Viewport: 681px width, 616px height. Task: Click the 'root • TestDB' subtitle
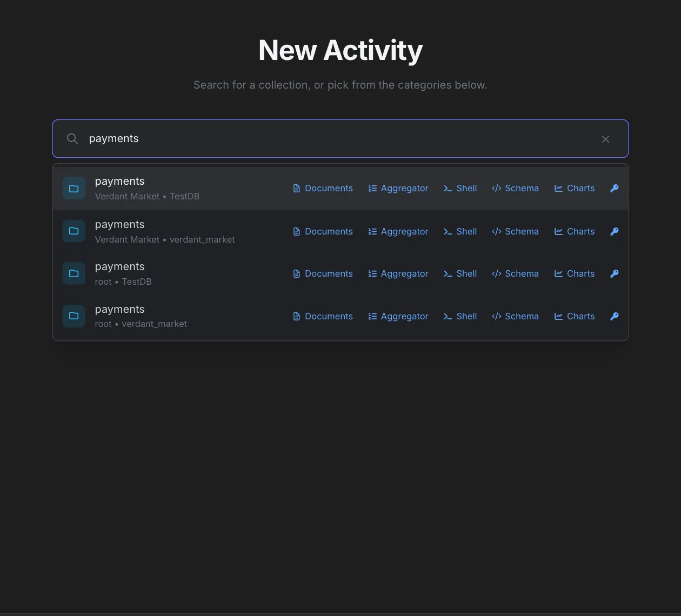pos(123,282)
